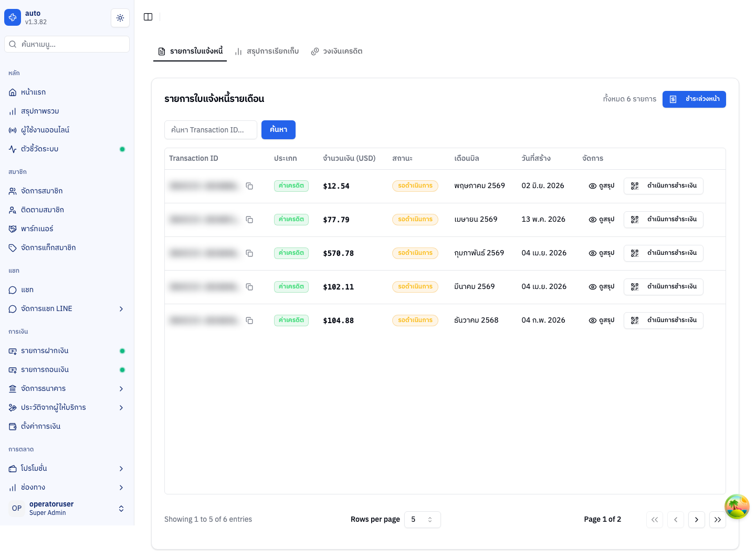This screenshot has width=756, height=558.
Task: View summary ดูสรุป for กุมภาพันธ์ 2569
Action: [601, 253]
